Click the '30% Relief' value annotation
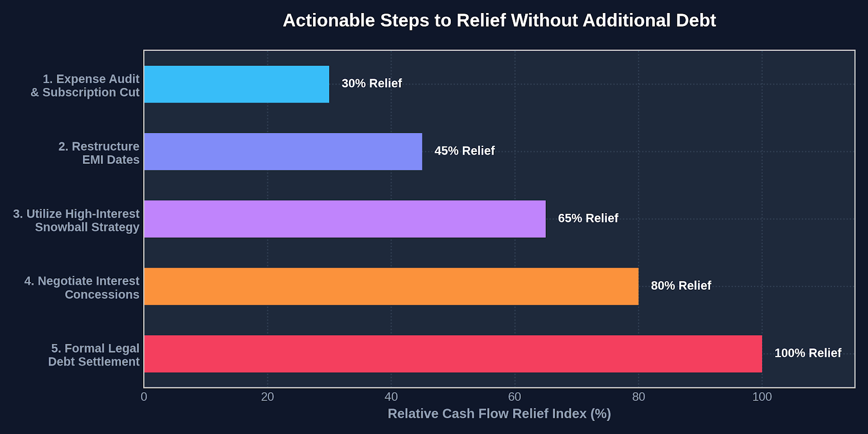 (x=372, y=84)
